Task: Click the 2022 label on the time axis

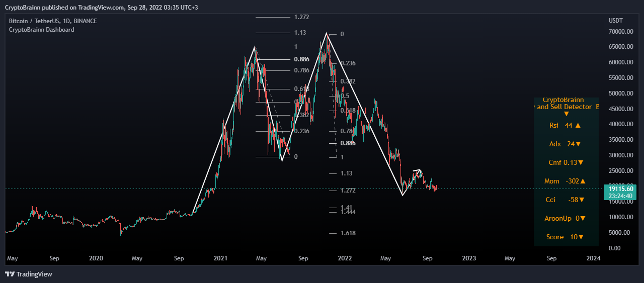Action: [345, 258]
